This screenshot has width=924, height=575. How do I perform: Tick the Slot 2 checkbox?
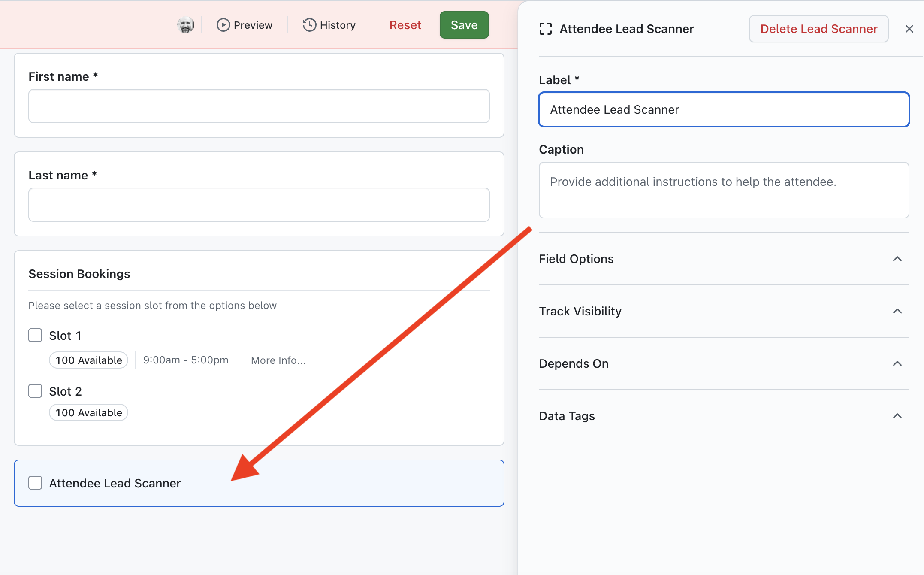pos(35,391)
